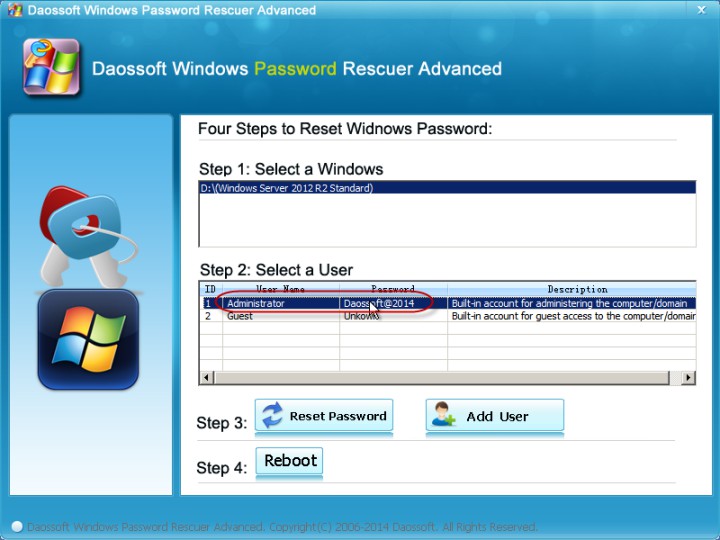Click the Reboot button

pyautogui.click(x=289, y=461)
